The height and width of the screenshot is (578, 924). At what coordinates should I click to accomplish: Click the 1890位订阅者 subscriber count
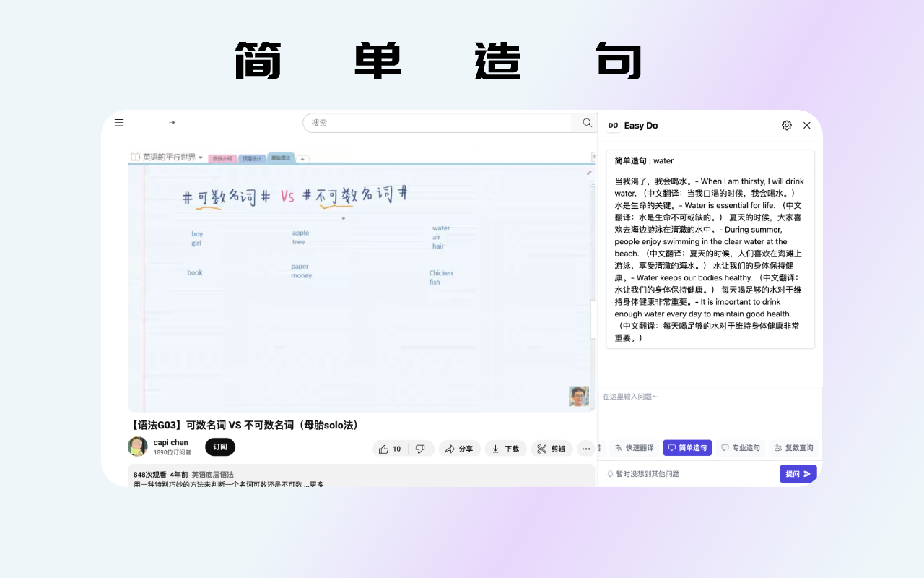pos(173,452)
